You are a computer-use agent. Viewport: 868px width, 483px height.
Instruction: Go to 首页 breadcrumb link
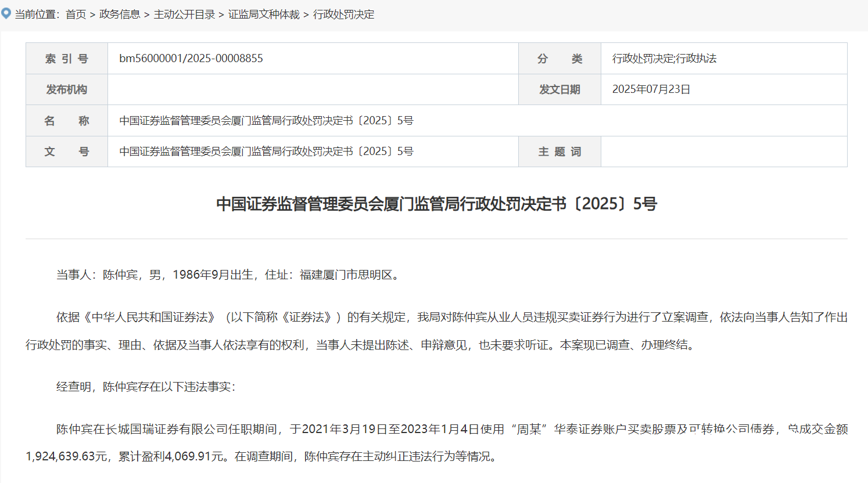point(76,15)
